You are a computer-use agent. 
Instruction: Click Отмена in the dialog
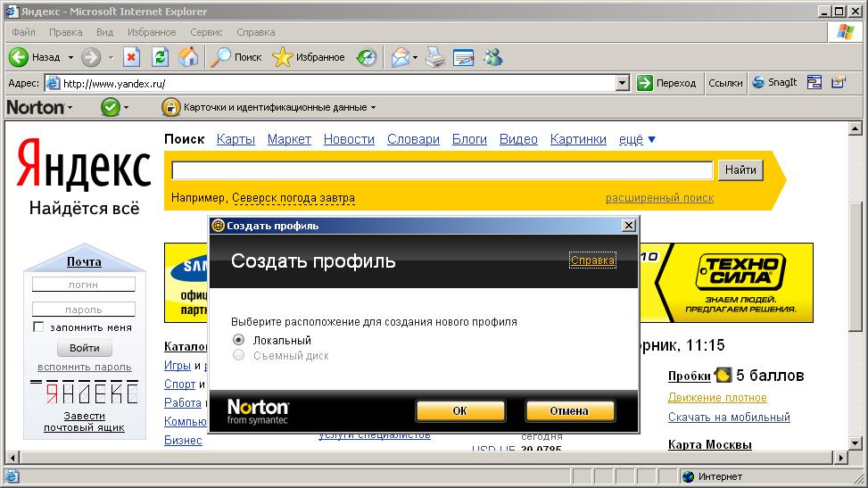[x=569, y=411]
